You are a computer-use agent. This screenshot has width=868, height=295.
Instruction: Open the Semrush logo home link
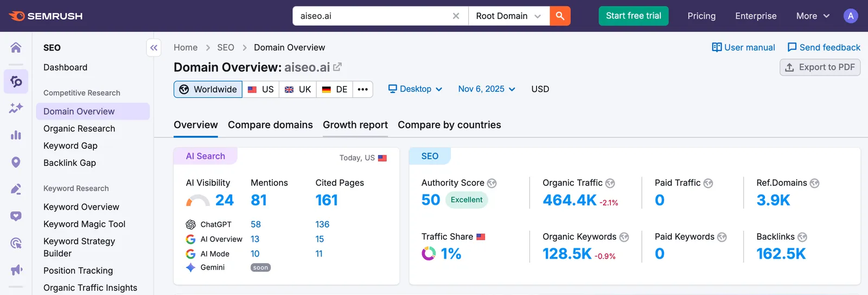pos(46,16)
